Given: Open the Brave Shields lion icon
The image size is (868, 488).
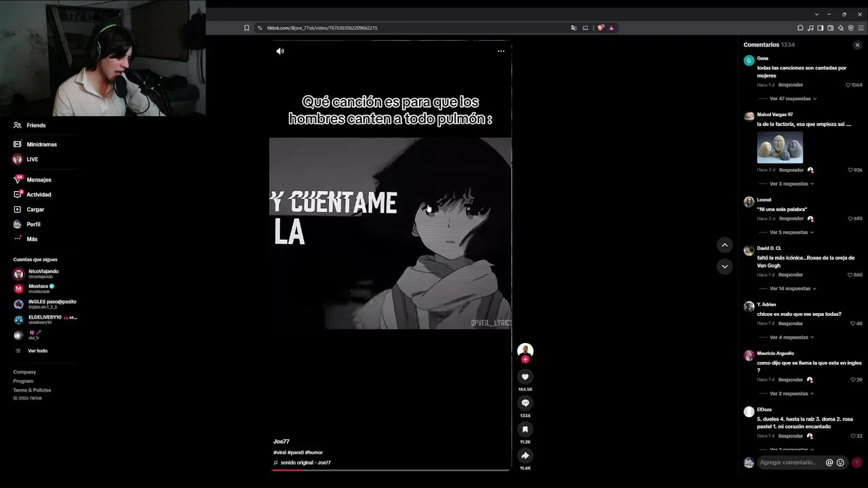Looking at the screenshot, I should [x=600, y=28].
